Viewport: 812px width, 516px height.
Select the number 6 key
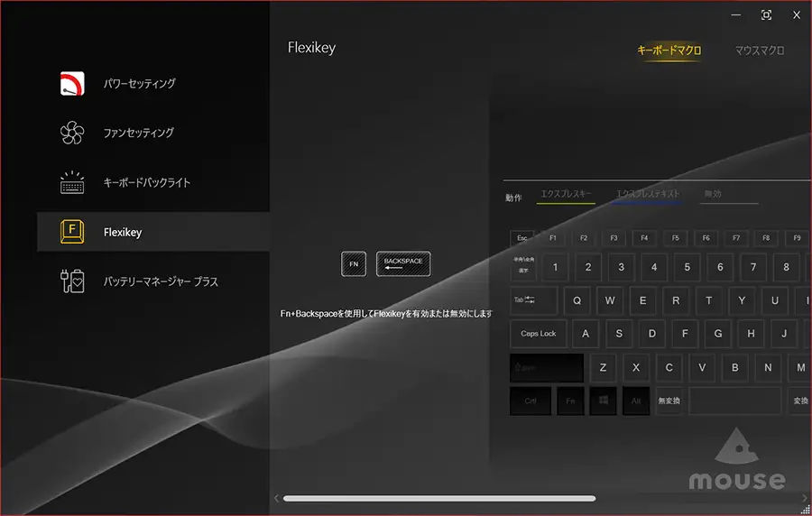(720, 267)
